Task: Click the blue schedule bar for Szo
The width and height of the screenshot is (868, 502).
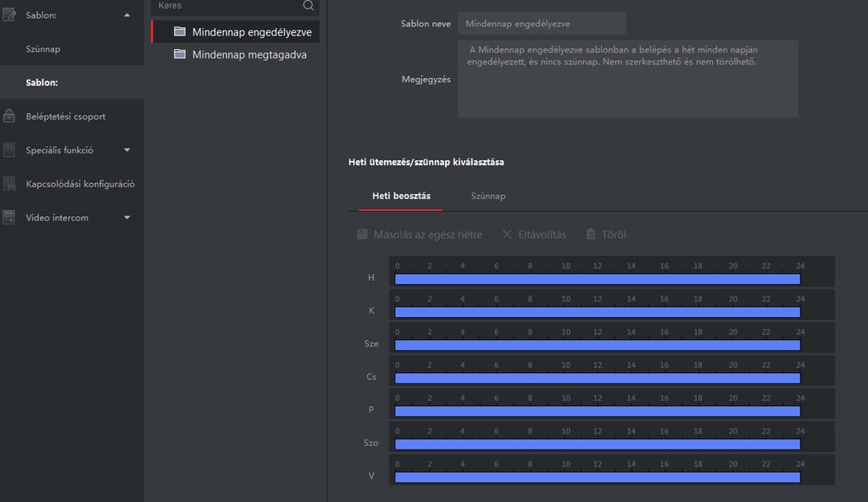Action: click(598, 443)
